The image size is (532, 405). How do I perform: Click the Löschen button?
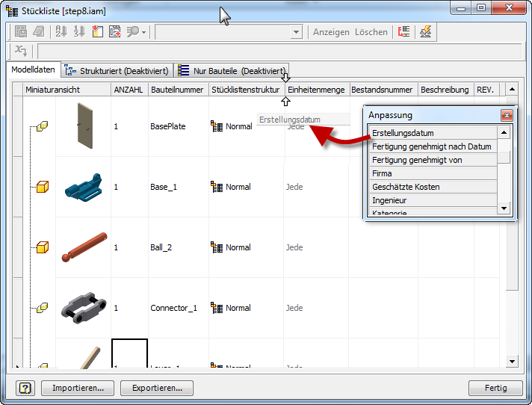coord(371,32)
